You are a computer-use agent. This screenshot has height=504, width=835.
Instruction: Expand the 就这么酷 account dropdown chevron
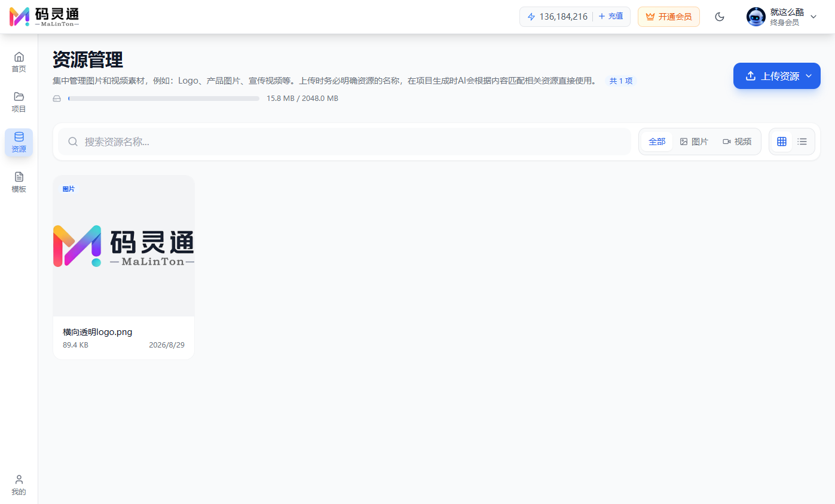813,17
